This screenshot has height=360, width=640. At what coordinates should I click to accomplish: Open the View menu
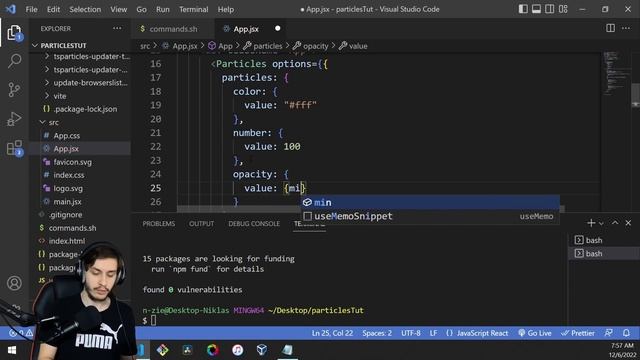(118, 9)
